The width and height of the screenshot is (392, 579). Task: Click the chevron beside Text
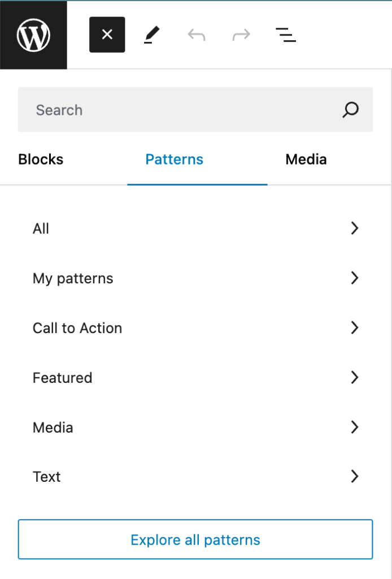point(354,476)
